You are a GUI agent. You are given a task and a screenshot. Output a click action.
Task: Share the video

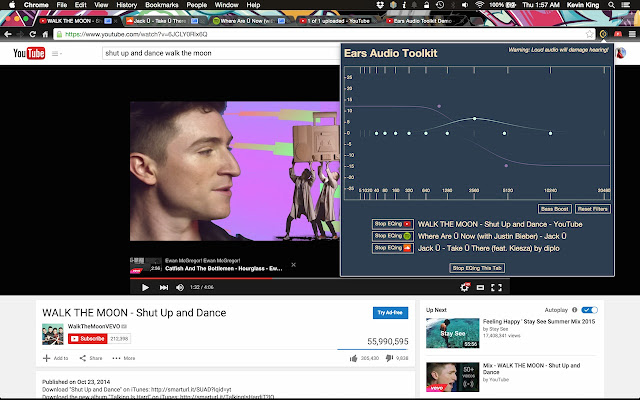(91, 358)
